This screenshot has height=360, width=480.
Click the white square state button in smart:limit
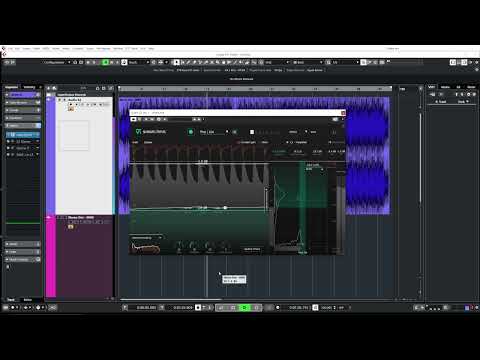(x=252, y=132)
